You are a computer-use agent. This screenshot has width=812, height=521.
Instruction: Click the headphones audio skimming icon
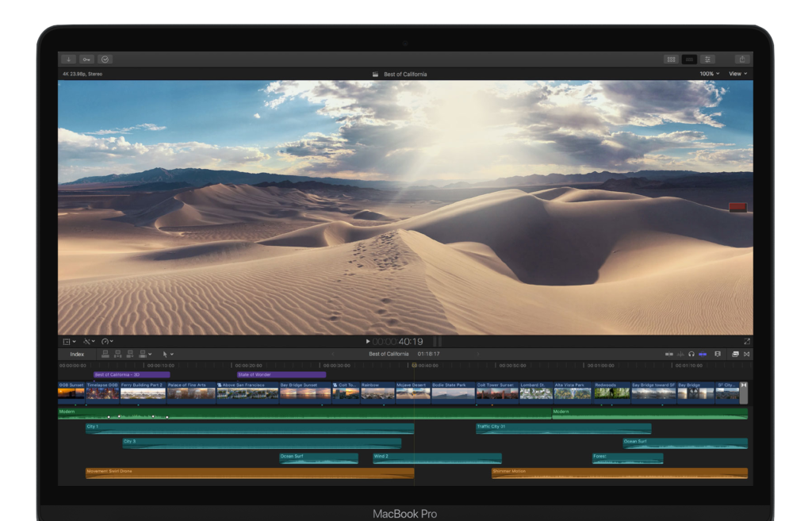691,354
